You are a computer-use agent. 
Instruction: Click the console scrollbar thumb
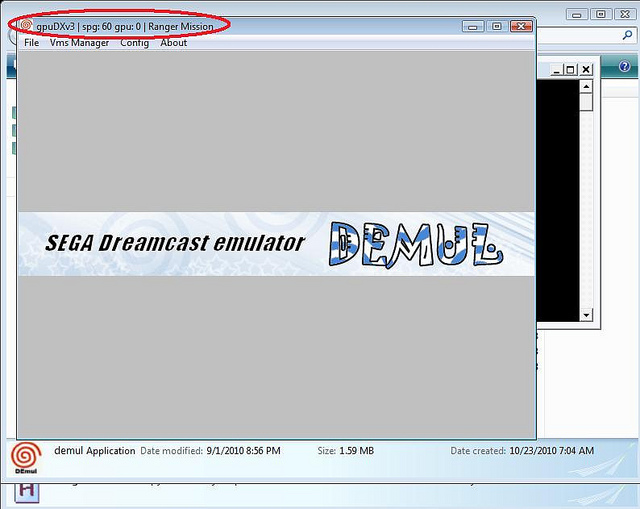tap(587, 101)
